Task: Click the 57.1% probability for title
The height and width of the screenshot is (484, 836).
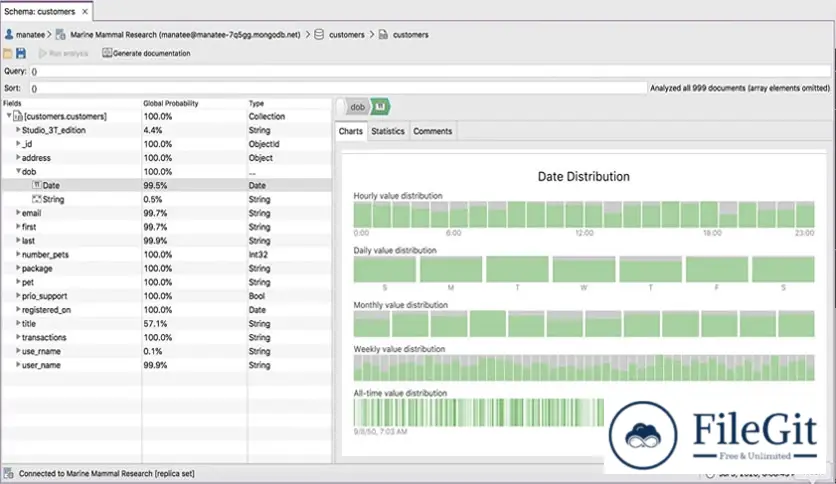Action: 155,324
